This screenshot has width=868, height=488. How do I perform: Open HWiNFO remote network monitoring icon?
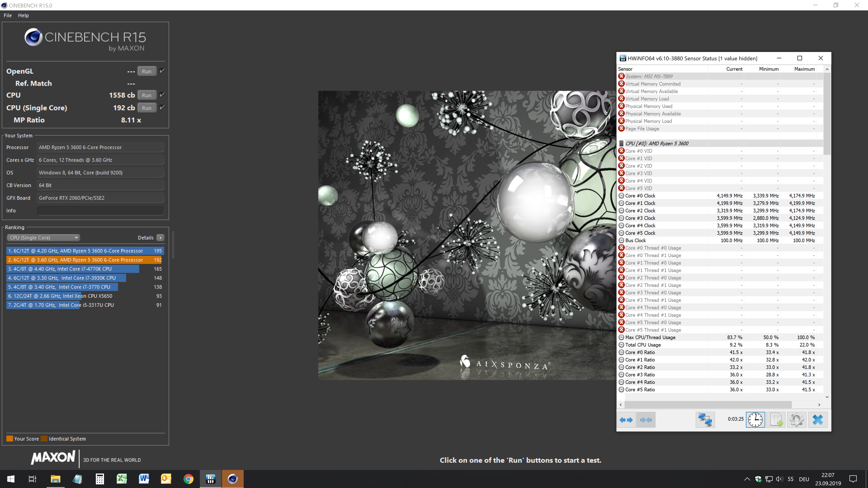click(705, 420)
